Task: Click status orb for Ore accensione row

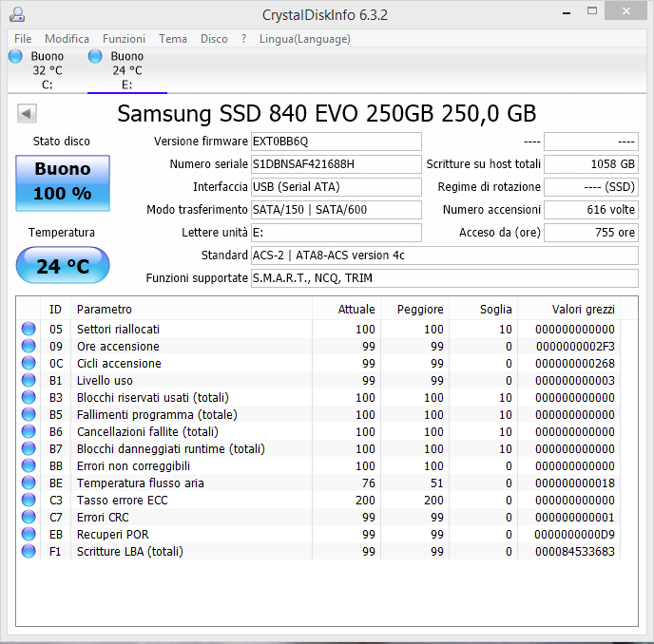Action: point(29,346)
